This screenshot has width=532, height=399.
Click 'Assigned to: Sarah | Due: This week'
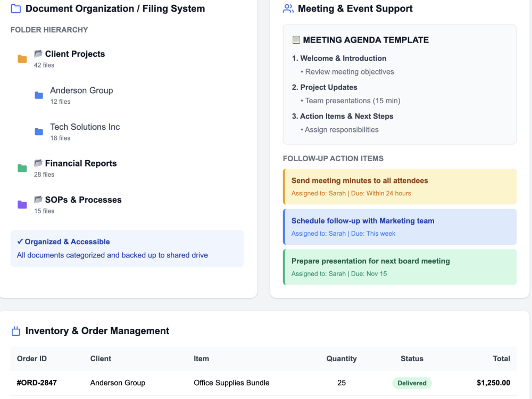pyautogui.click(x=343, y=234)
